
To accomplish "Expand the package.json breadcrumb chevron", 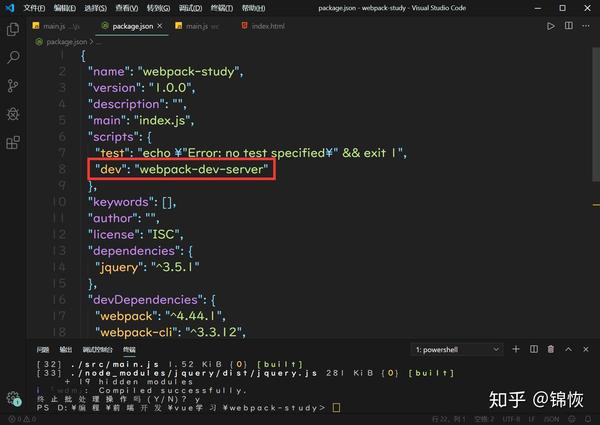I will [x=91, y=42].
